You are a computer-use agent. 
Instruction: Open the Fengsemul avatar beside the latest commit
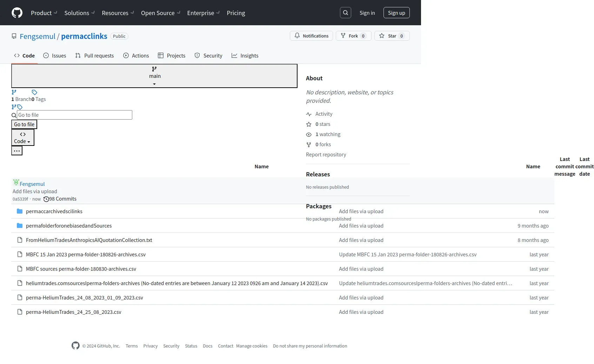click(16, 182)
